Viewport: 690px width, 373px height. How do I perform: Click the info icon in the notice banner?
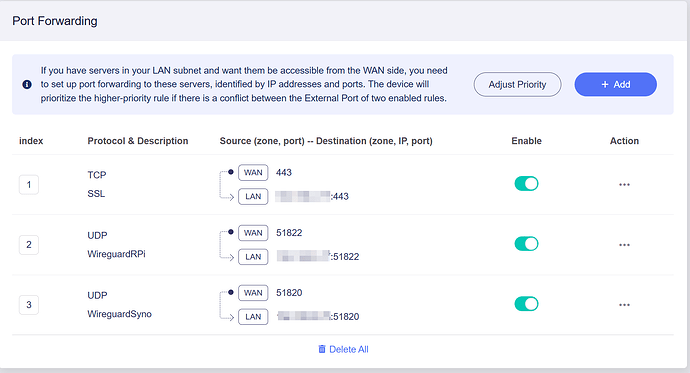click(x=27, y=84)
